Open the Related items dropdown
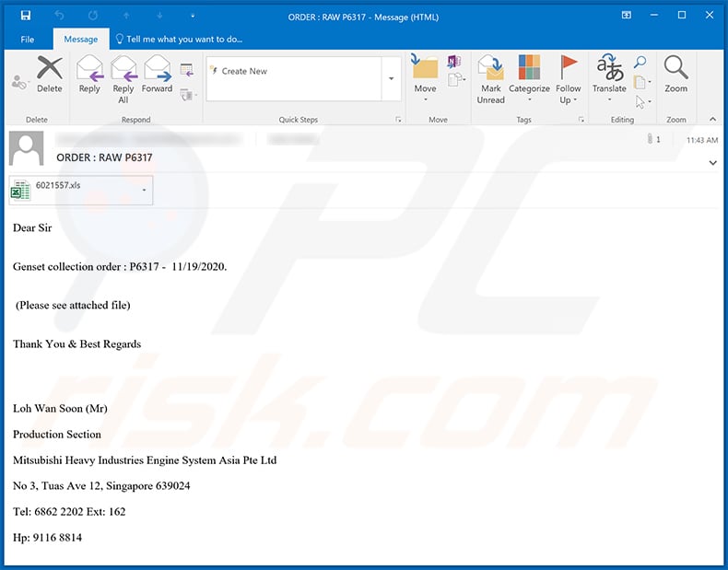728x570 pixels. pyautogui.click(x=642, y=82)
